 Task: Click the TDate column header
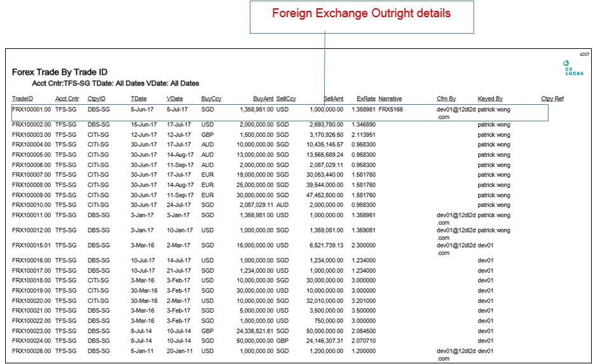[139, 99]
